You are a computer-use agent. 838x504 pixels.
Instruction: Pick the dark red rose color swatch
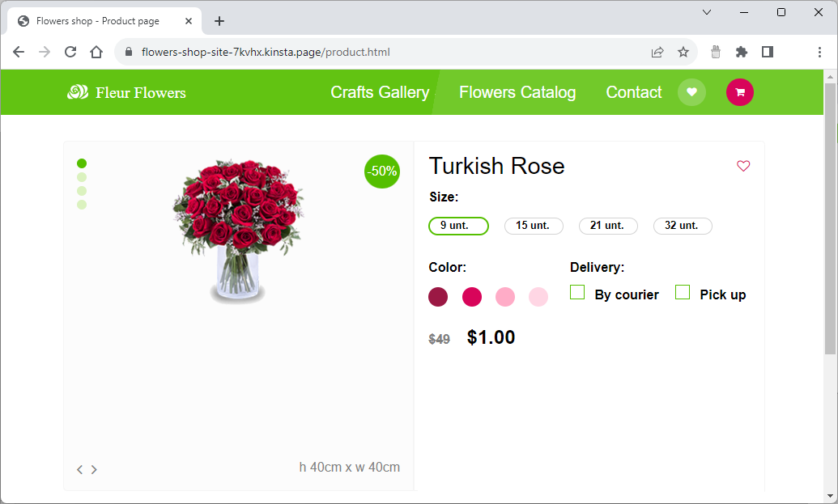click(x=438, y=297)
